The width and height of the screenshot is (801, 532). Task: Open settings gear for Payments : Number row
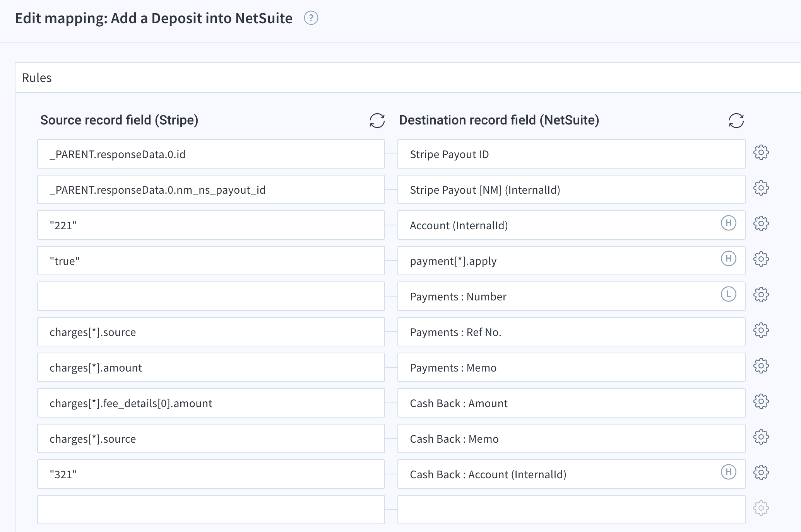point(761,295)
